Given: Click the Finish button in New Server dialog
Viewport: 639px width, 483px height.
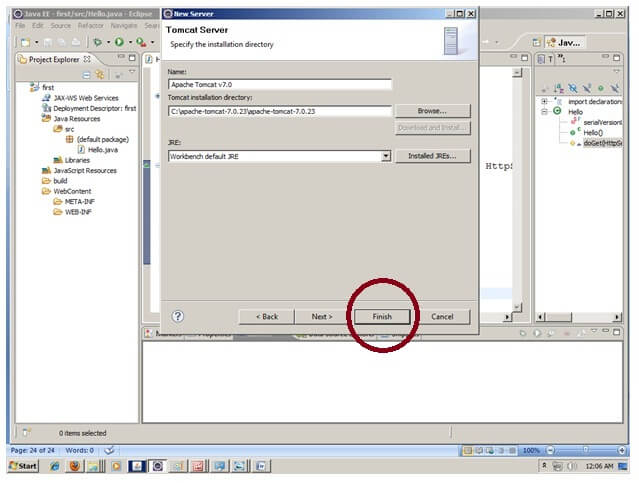Looking at the screenshot, I should [382, 317].
